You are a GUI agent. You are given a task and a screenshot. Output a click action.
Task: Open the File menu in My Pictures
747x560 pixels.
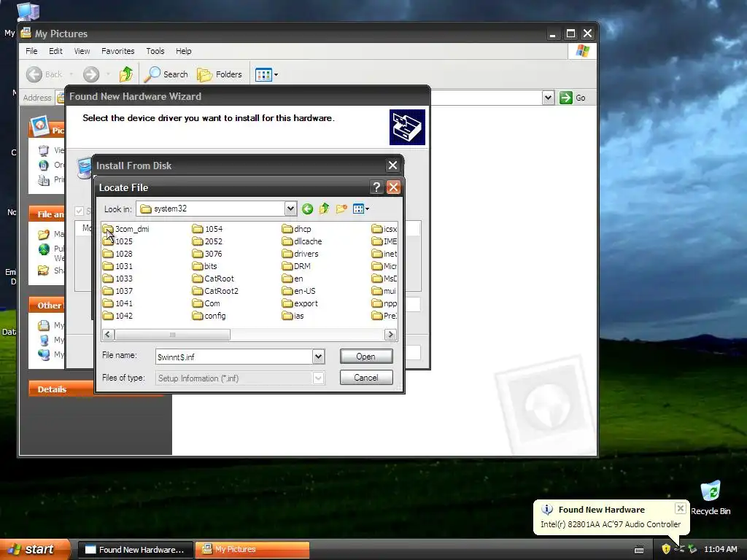(31, 51)
